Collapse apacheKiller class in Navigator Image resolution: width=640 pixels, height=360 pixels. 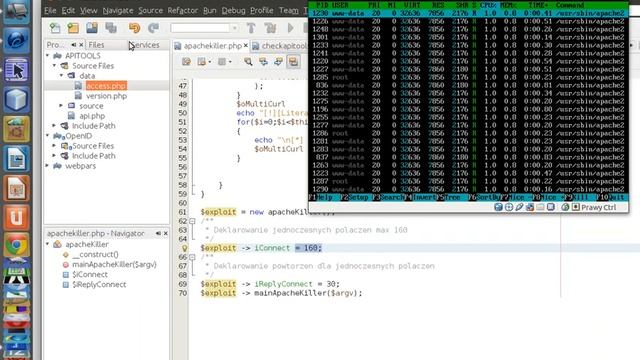tap(48, 244)
